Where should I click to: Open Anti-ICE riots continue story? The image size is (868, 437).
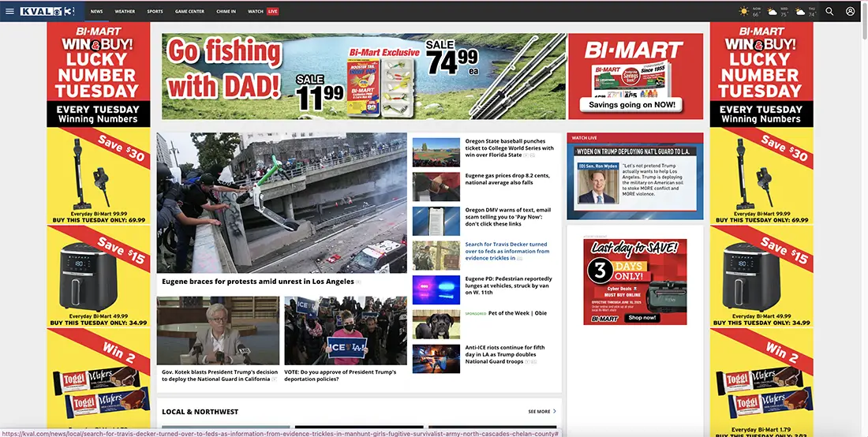[x=505, y=355]
